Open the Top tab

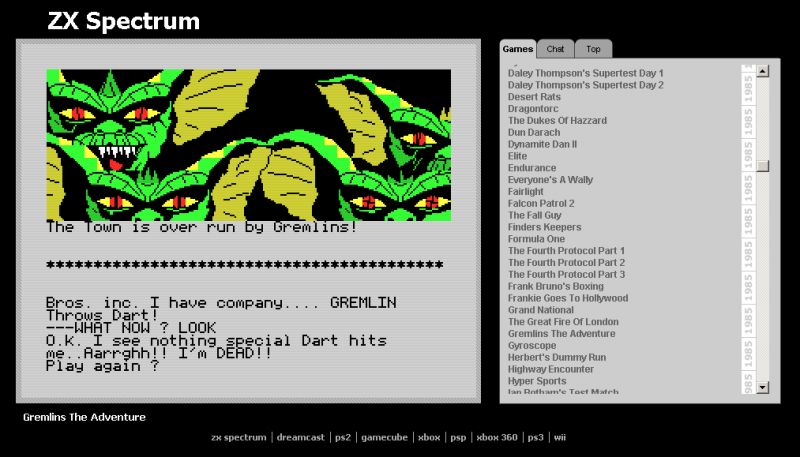click(x=593, y=49)
